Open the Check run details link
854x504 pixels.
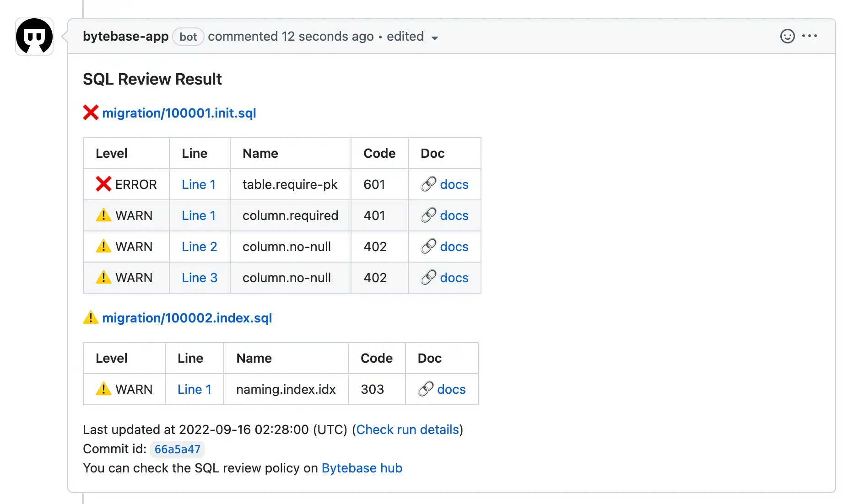(407, 429)
